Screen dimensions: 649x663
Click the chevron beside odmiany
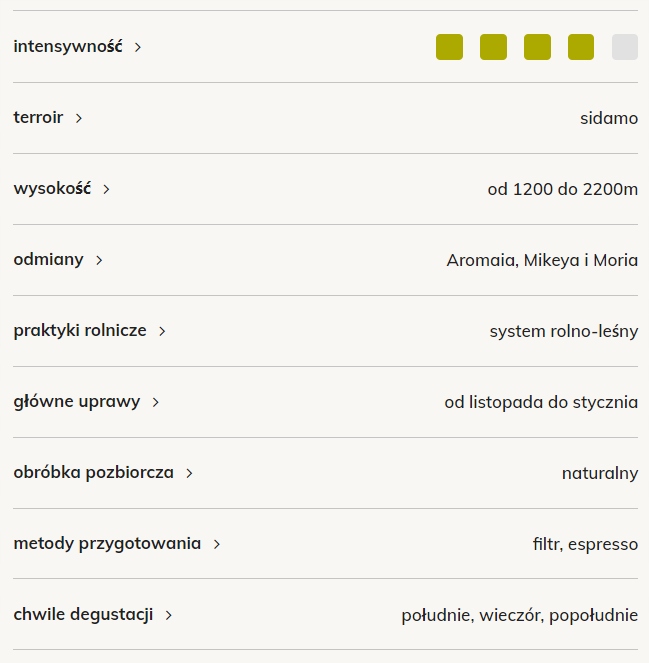99,260
